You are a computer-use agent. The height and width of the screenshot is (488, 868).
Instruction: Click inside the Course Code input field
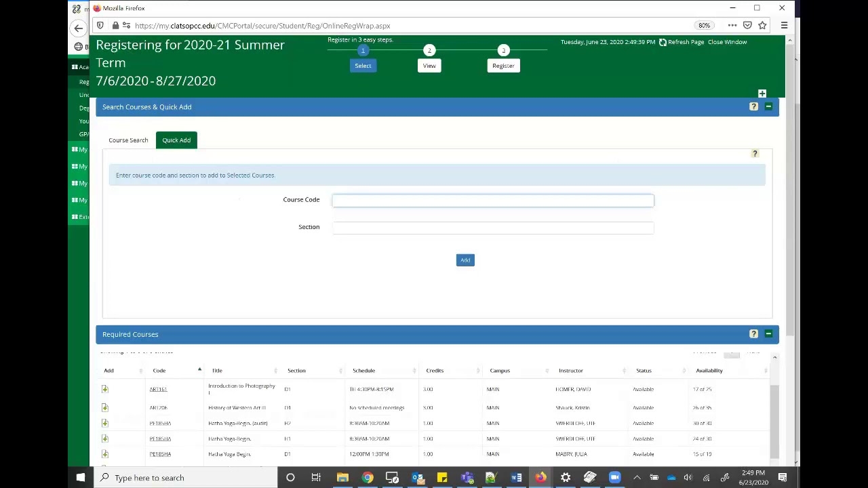(x=492, y=200)
